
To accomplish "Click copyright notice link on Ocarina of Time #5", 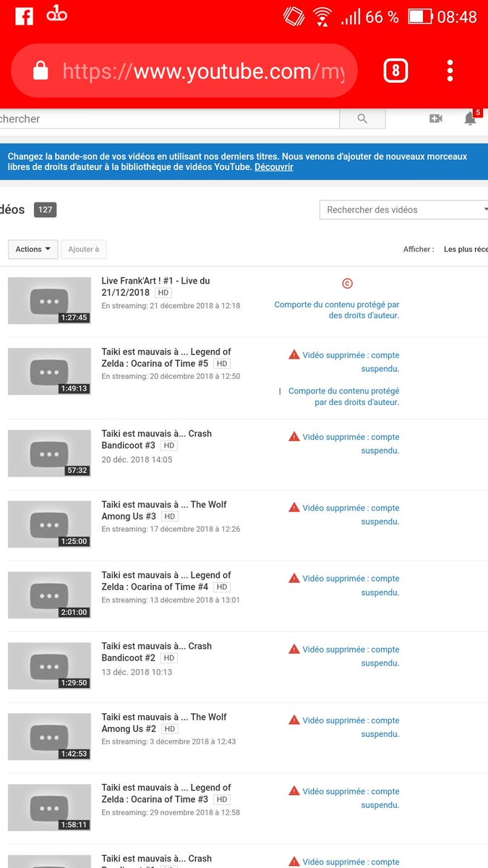I will (x=344, y=396).
